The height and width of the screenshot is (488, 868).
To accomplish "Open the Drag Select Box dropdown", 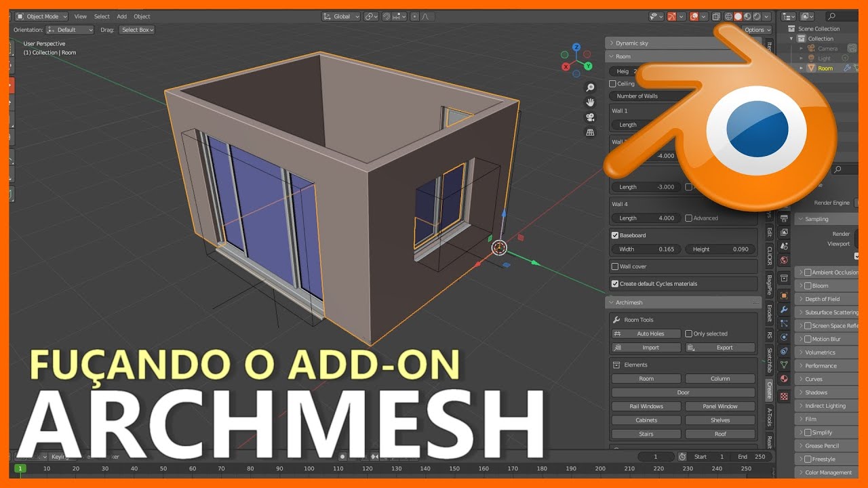I will point(137,30).
